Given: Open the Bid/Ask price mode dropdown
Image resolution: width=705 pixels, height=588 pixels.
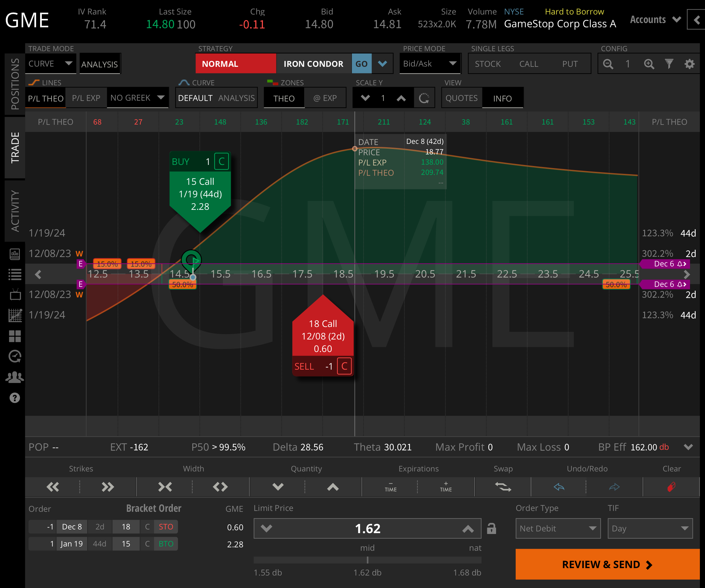Looking at the screenshot, I should (430, 63).
